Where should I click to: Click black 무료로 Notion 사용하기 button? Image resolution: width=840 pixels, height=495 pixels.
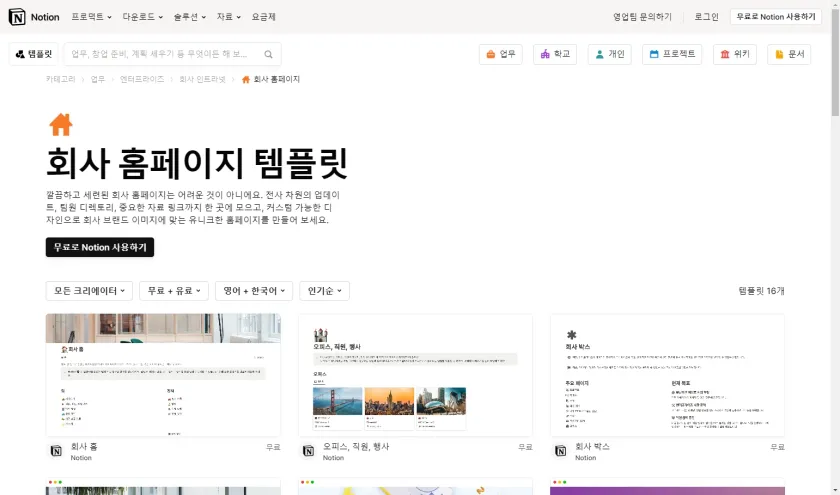(100, 248)
